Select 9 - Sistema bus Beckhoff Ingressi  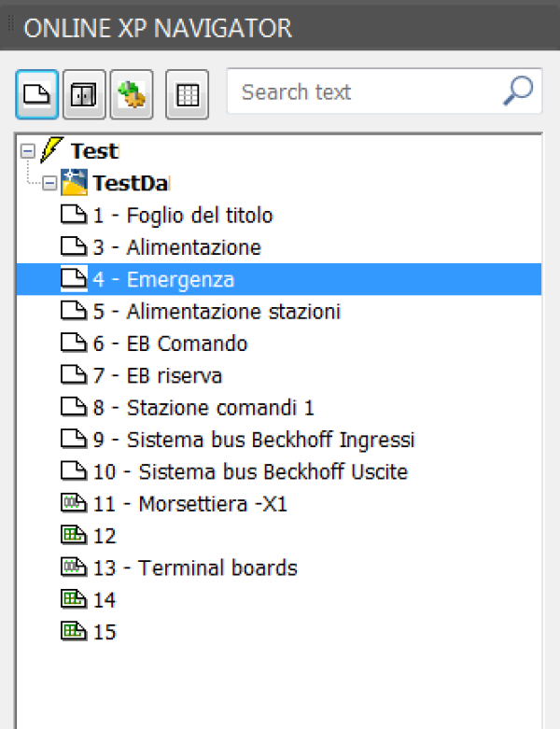pyautogui.click(x=254, y=440)
